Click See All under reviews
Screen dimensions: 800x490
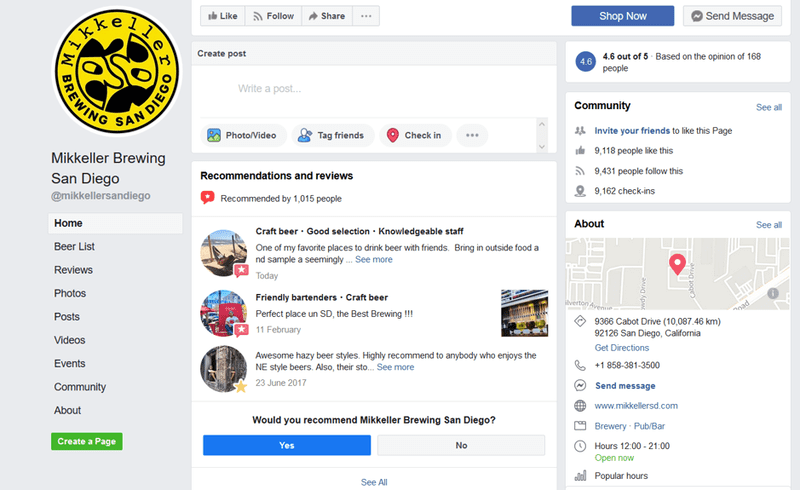coord(374,482)
